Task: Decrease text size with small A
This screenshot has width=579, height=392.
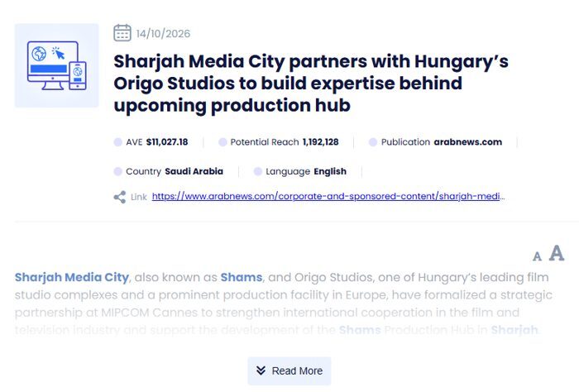Action: pyautogui.click(x=538, y=256)
